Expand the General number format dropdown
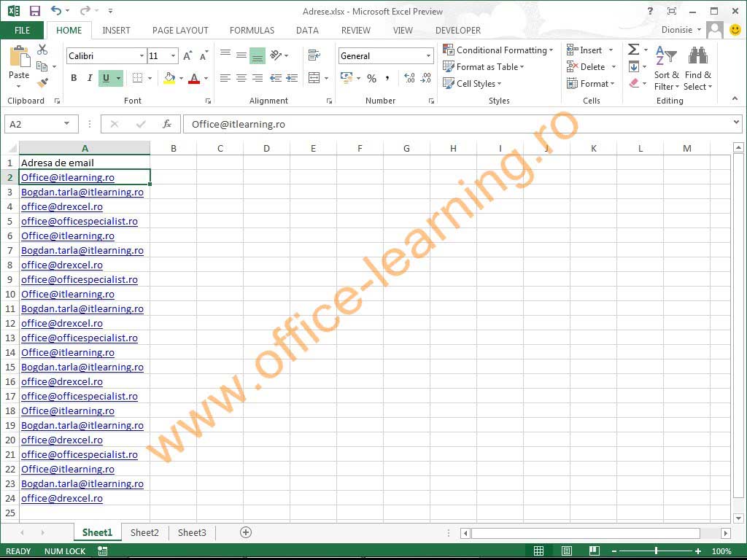Screen dimensions: 747x560 click(x=428, y=55)
